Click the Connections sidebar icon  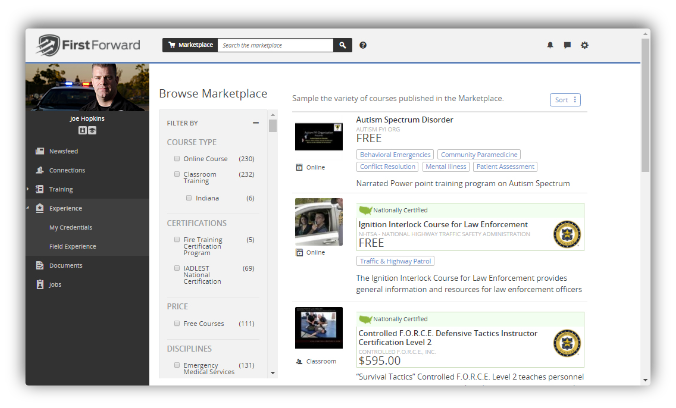tap(40, 170)
